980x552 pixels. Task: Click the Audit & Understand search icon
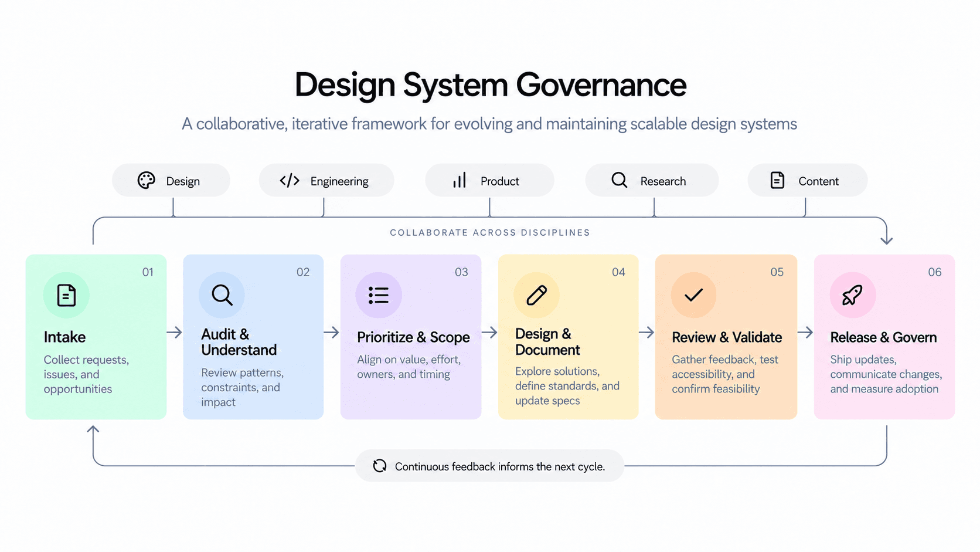pos(222,295)
